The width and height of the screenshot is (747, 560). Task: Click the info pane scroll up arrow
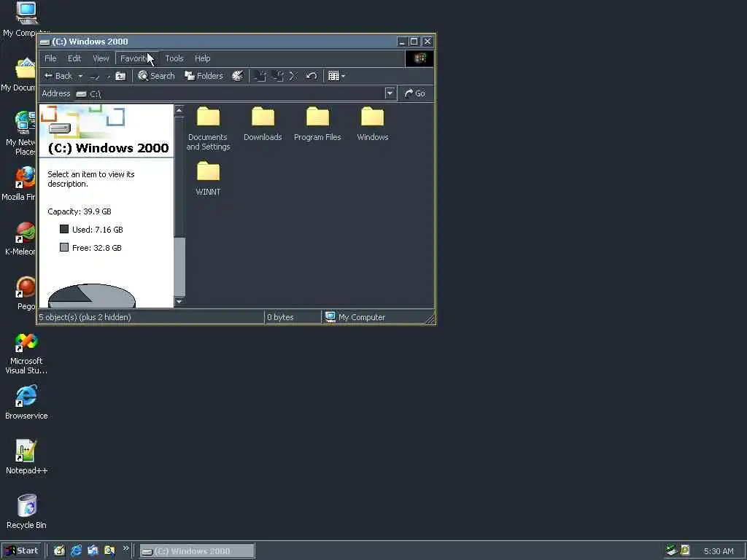[x=179, y=111]
